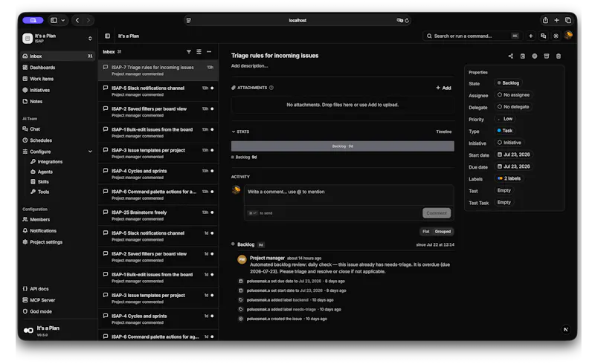The image size is (595, 364).
Task: Collapse the Configure section
Action: (90, 152)
